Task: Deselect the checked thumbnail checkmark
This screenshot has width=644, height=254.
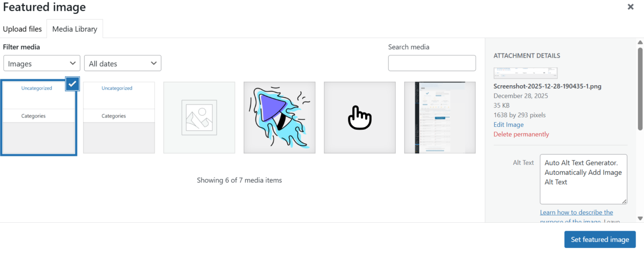Action: (72, 84)
